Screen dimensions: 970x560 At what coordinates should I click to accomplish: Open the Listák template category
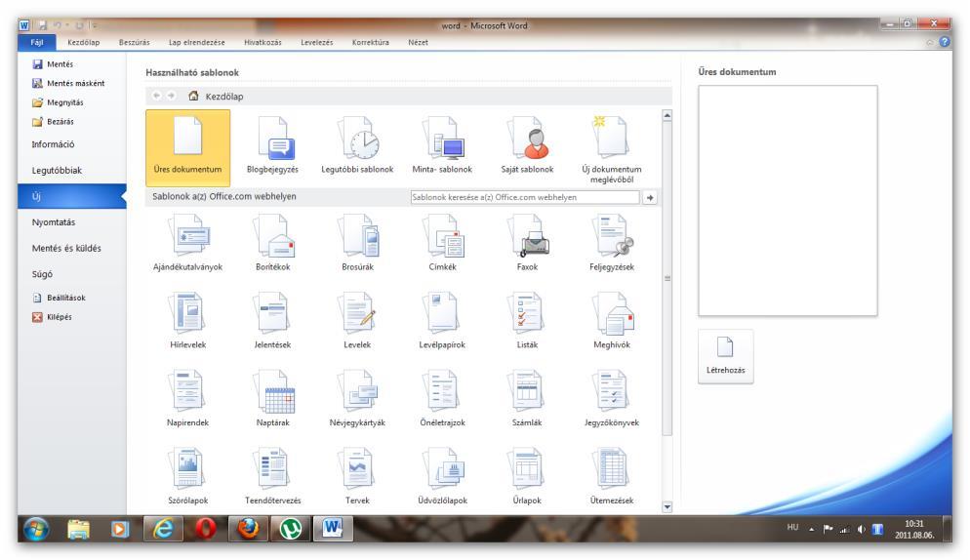click(x=527, y=321)
